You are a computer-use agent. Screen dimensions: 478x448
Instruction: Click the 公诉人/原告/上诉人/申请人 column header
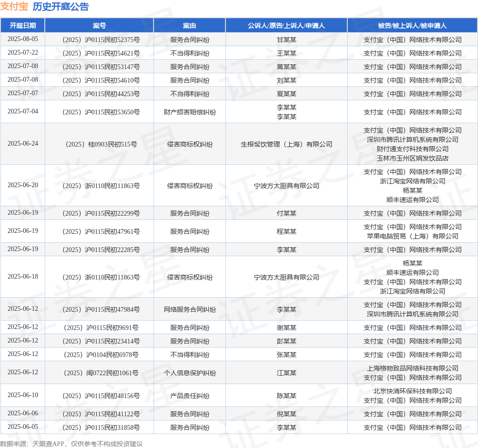click(x=286, y=26)
